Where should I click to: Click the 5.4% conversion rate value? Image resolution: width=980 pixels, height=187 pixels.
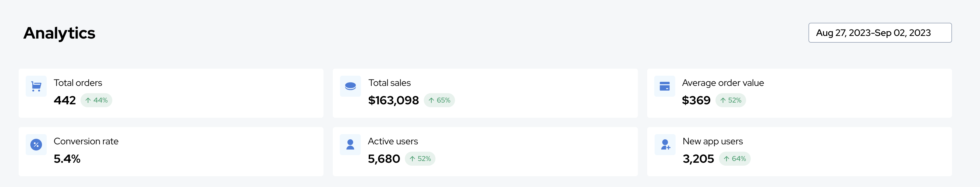pos(67,159)
